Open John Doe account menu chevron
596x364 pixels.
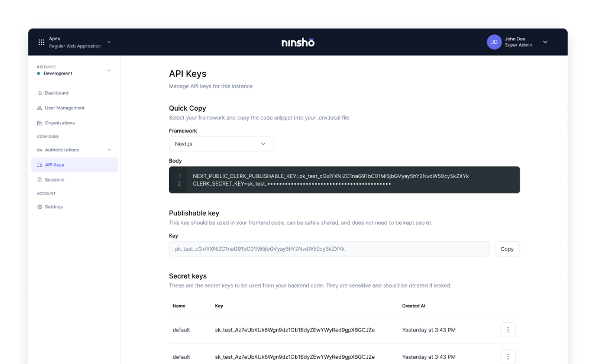545,42
